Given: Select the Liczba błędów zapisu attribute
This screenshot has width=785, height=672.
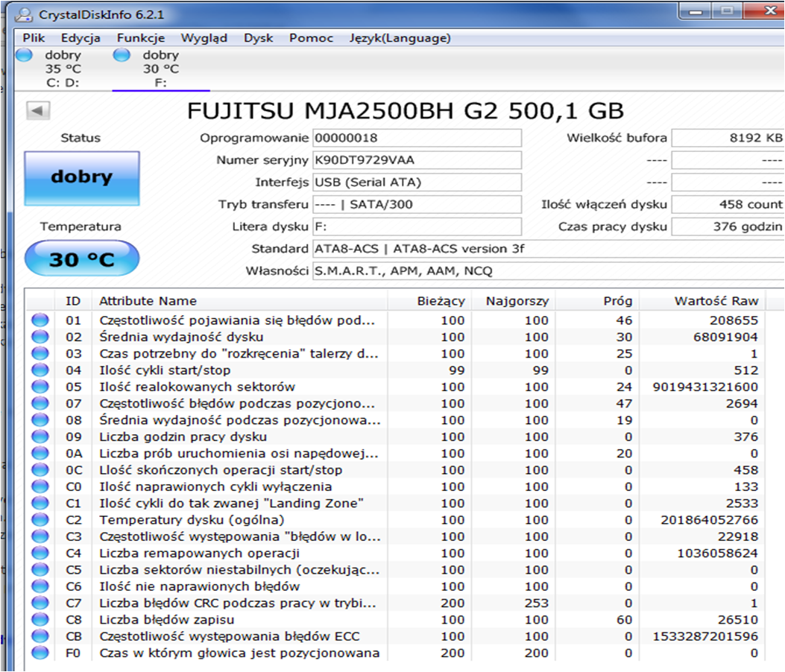Looking at the screenshot, I should pos(167,619).
